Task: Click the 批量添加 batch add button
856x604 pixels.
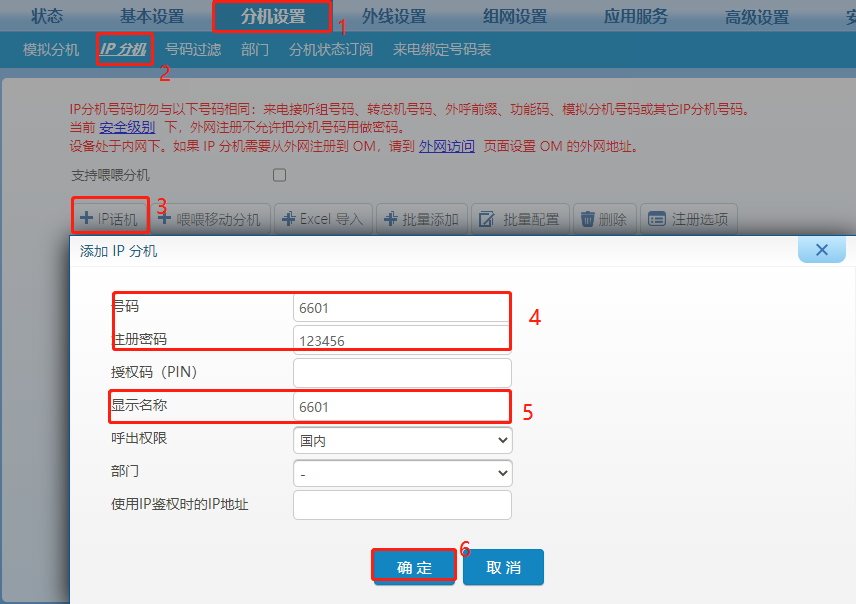Action: (x=421, y=219)
